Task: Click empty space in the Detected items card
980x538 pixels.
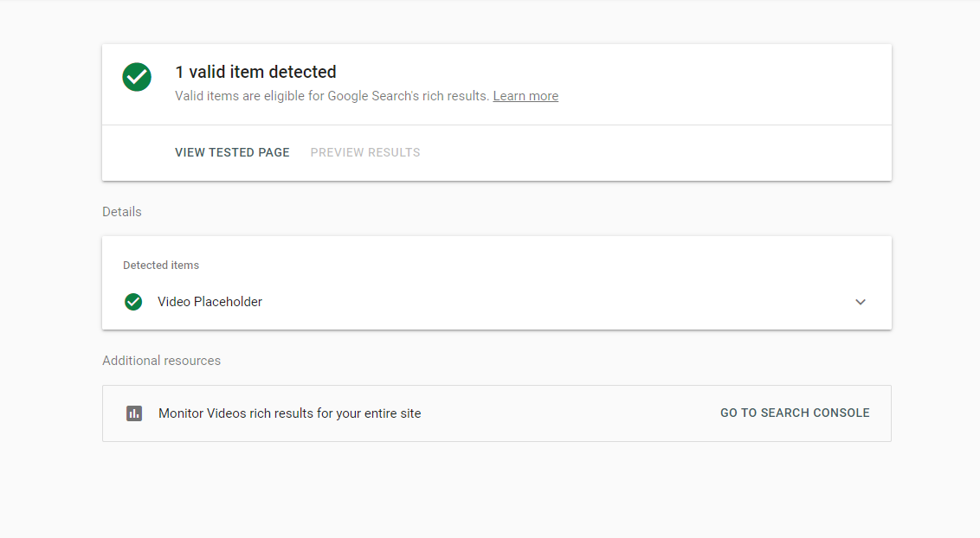Action: point(532,266)
